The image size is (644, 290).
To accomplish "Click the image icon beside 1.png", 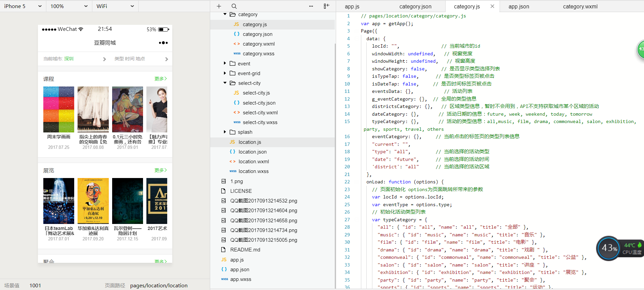I will click(x=224, y=181).
